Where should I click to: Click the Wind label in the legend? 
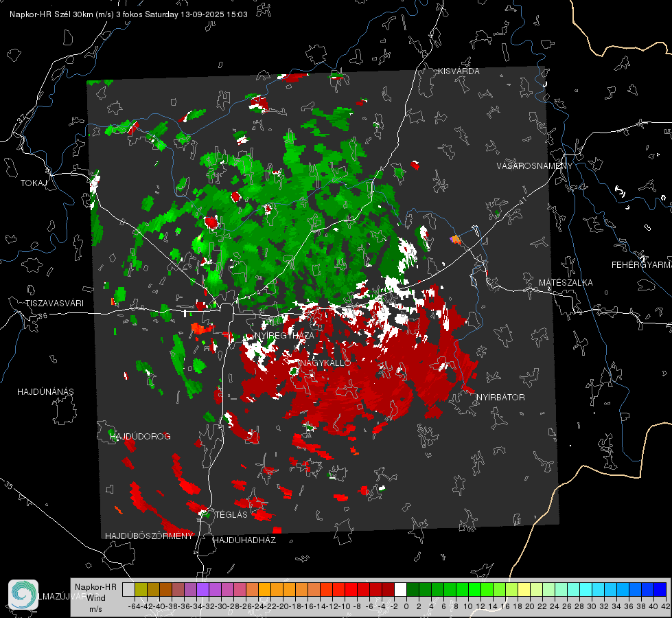(x=96, y=598)
